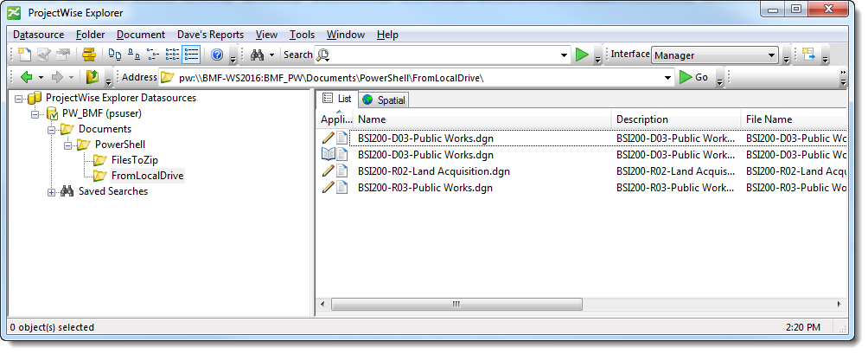Click the Help question mark icon
Image resolution: width=868 pixels, height=354 pixels.
(x=217, y=55)
